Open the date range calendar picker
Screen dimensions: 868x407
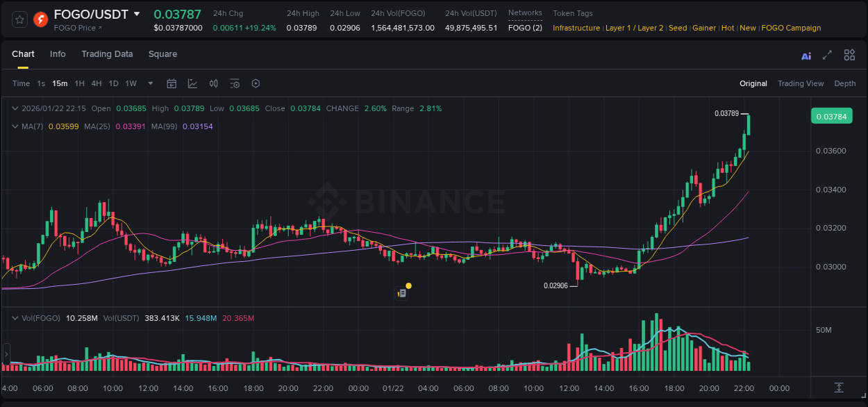click(172, 83)
